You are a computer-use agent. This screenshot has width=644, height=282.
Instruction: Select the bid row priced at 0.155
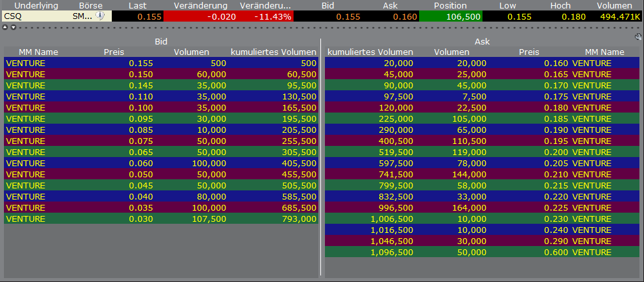[160, 63]
